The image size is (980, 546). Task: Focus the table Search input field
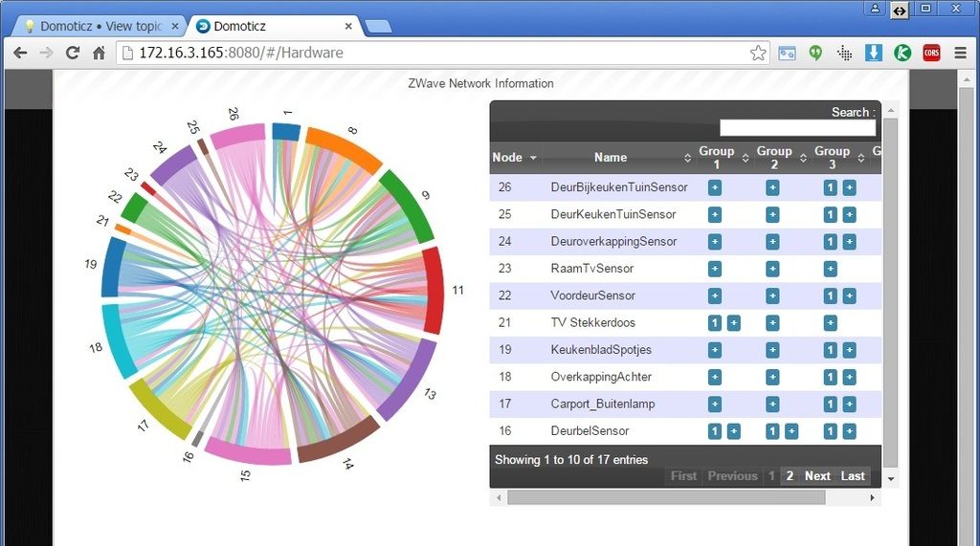(797, 128)
